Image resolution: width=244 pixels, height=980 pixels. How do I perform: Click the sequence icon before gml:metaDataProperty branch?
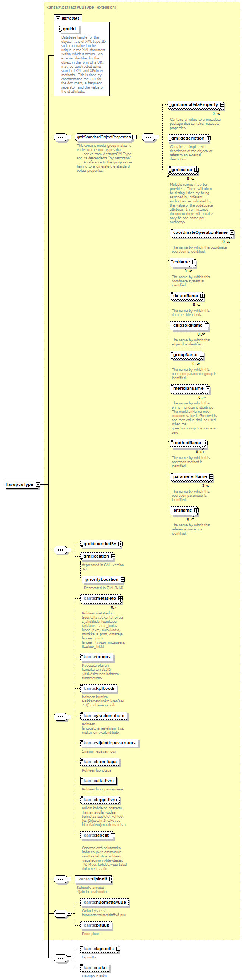click(x=148, y=137)
